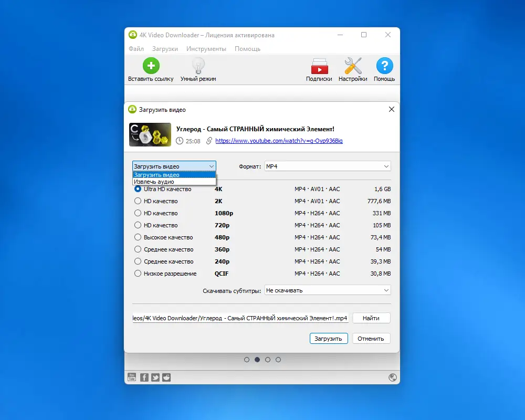Image resolution: width=525 pixels, height=420 pixels.
Task: Go to the fourth page dot
Action: (278, 360)
